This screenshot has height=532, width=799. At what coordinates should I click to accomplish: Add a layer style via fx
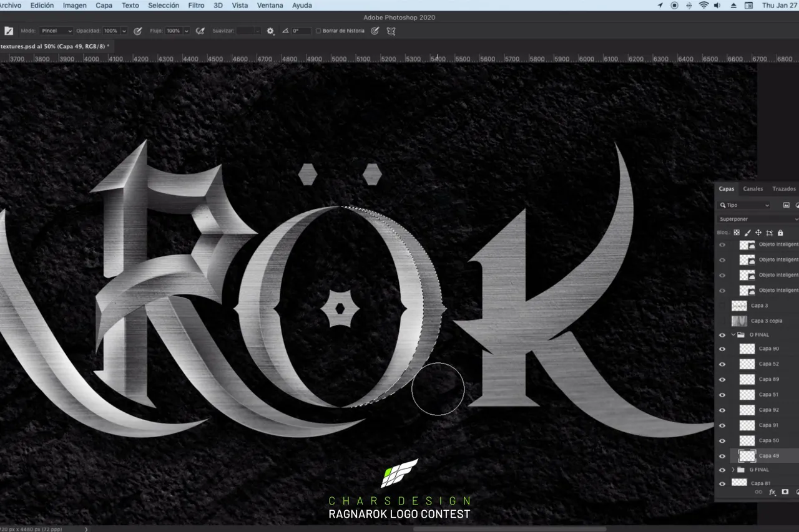coord(772,492)
